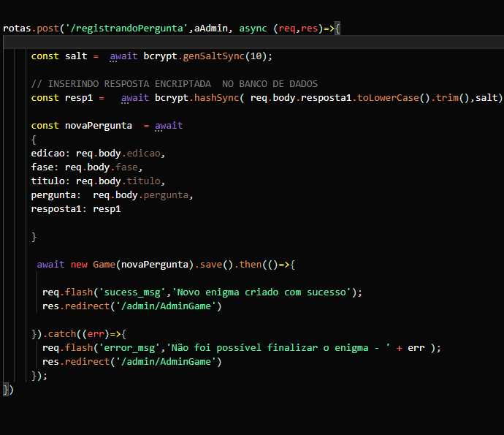The width and height of the screenshot is (504, 435).
Task: Click the comment INSERINDO RESPOSTA ENCRIPTADA
Action: pos(175,84)
